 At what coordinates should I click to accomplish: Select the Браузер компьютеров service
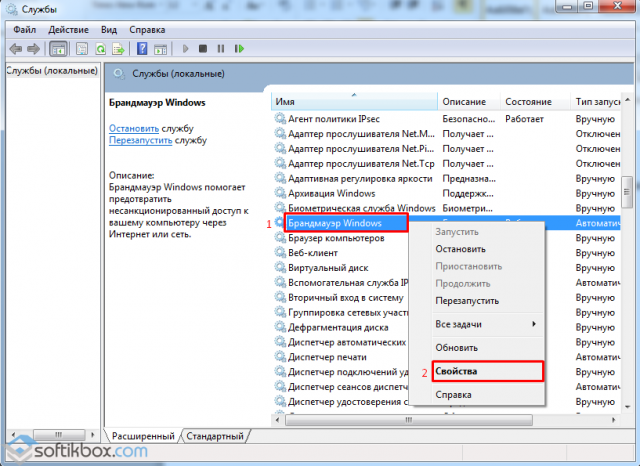tap(336, 238)
